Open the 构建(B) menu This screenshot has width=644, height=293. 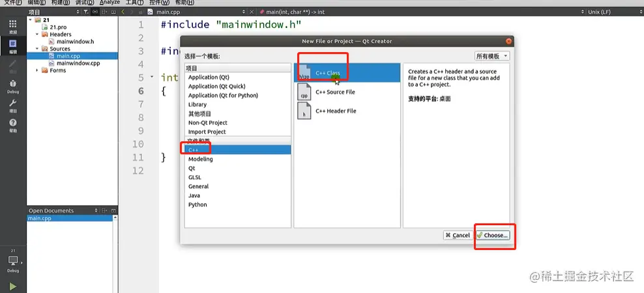click(x=61, y=3)
